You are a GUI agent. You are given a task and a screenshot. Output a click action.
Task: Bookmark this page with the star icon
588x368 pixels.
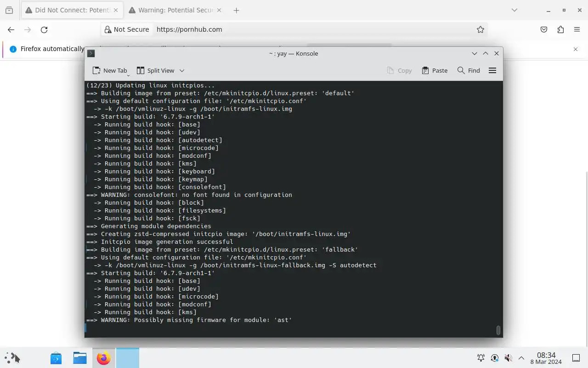[x=481, y=29]
